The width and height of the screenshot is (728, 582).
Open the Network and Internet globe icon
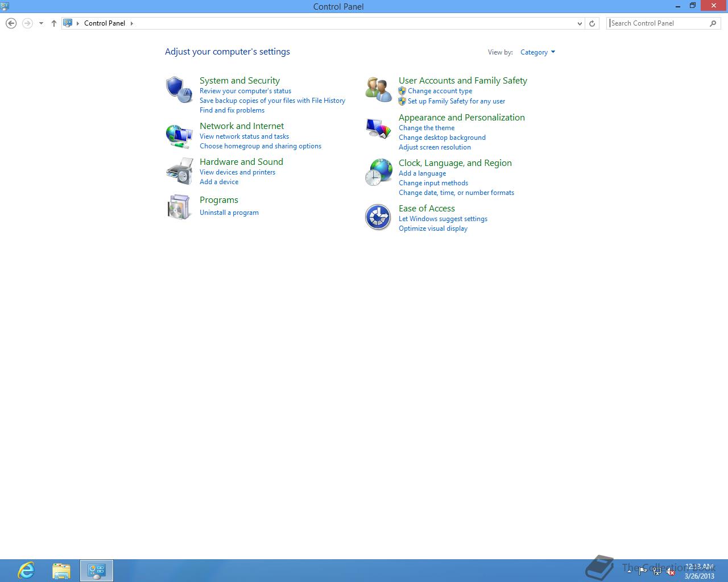[x=179, y=136]
